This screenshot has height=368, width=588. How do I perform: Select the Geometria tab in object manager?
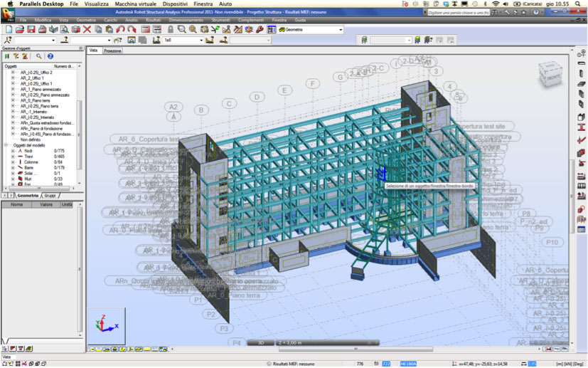[28, 196]
